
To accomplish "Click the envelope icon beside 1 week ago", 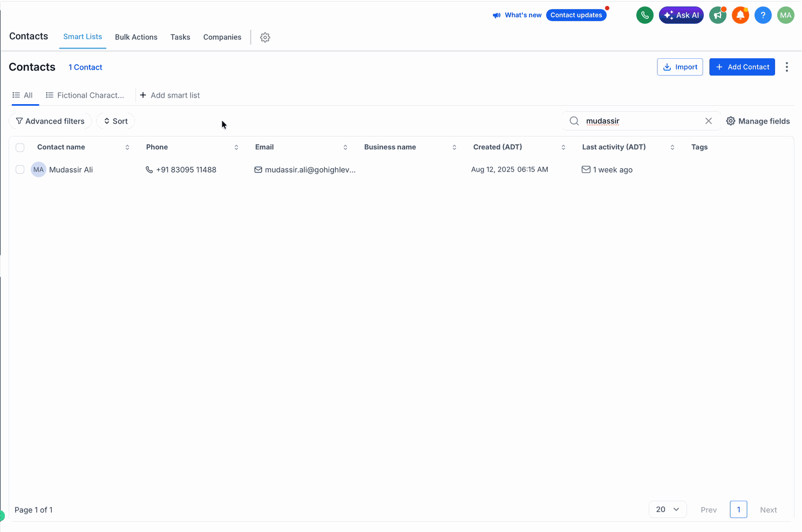I will tap(586, 169).
